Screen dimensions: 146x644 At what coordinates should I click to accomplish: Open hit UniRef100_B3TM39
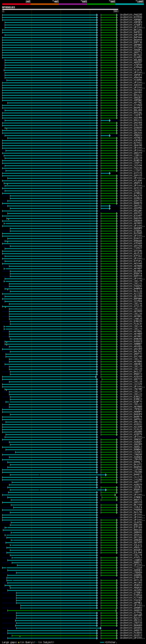pyautogui.click(x=131, y=17)
